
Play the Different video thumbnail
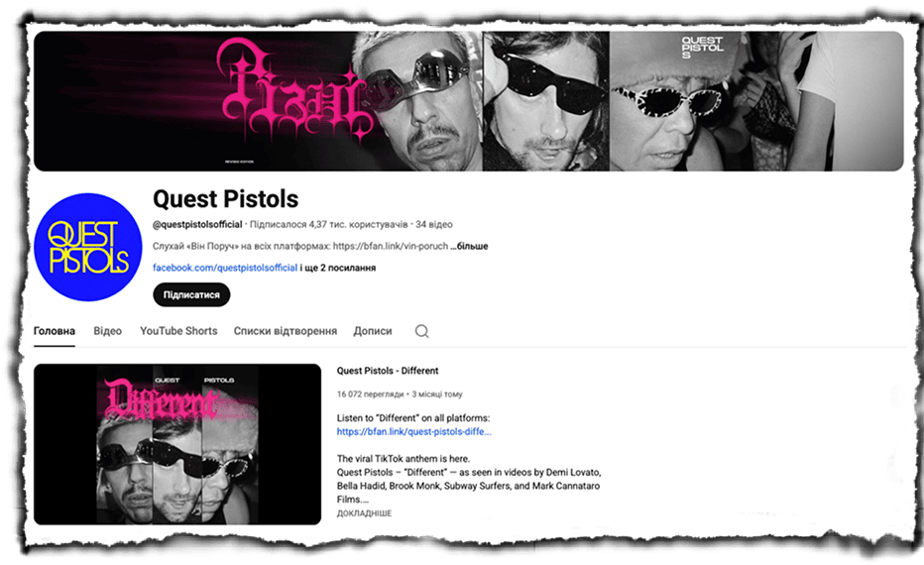(x=177, y=444)
